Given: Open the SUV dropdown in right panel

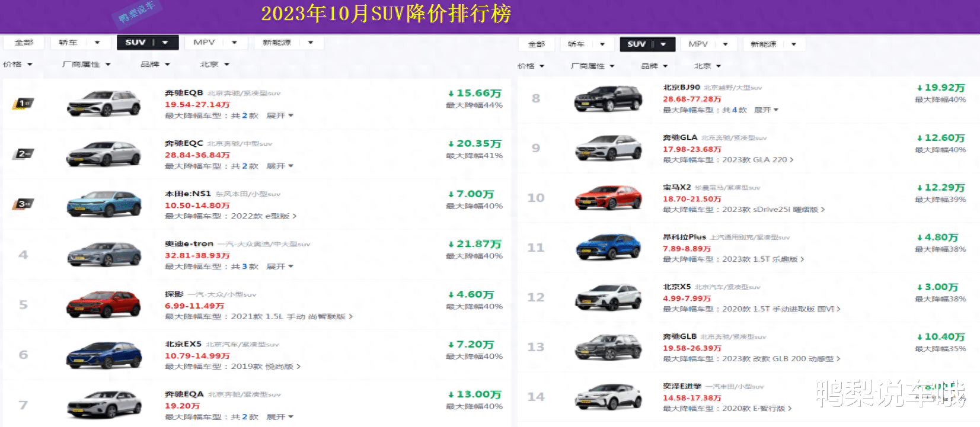Looking at the screenshot, I should click(647, 44).
